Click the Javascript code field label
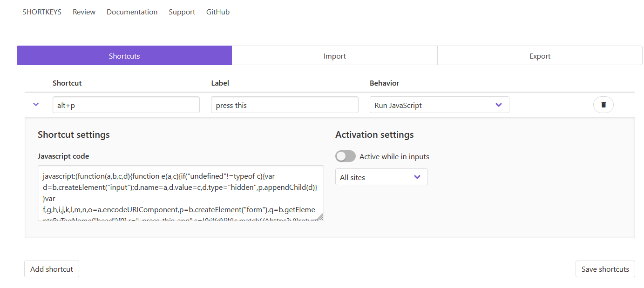 (63, 156)
